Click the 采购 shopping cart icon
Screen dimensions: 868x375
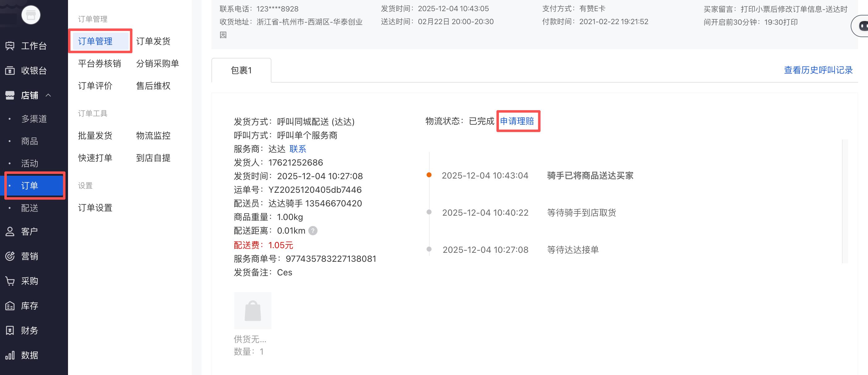click(x=10, y=281)
